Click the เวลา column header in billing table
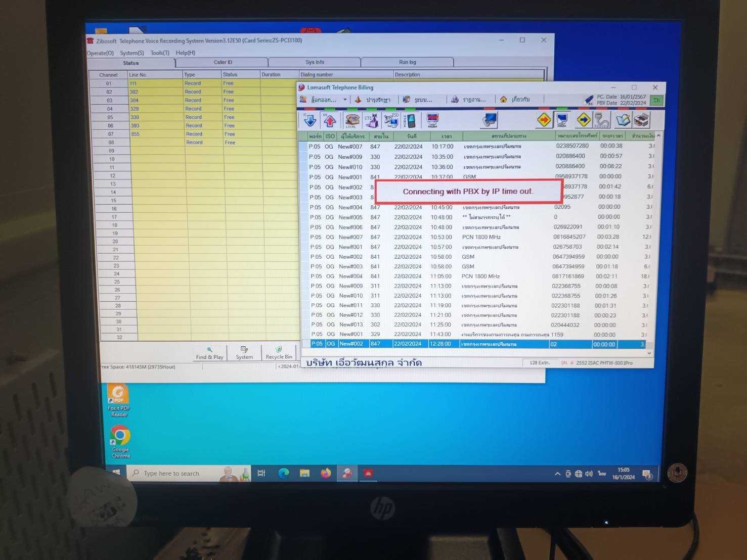Viewport: 747px width, 560px height. pyautogui.click(x=446, y=136)
